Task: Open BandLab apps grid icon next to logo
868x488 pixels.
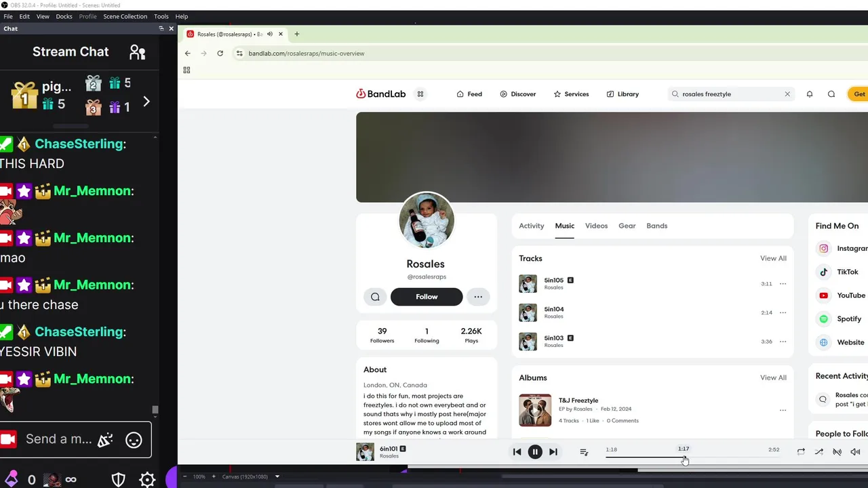Action: tap(420, 94)
